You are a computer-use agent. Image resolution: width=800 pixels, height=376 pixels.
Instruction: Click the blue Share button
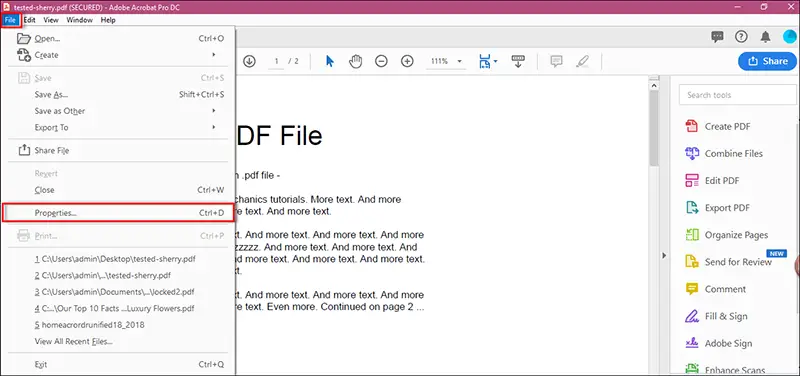click(767, 61)
